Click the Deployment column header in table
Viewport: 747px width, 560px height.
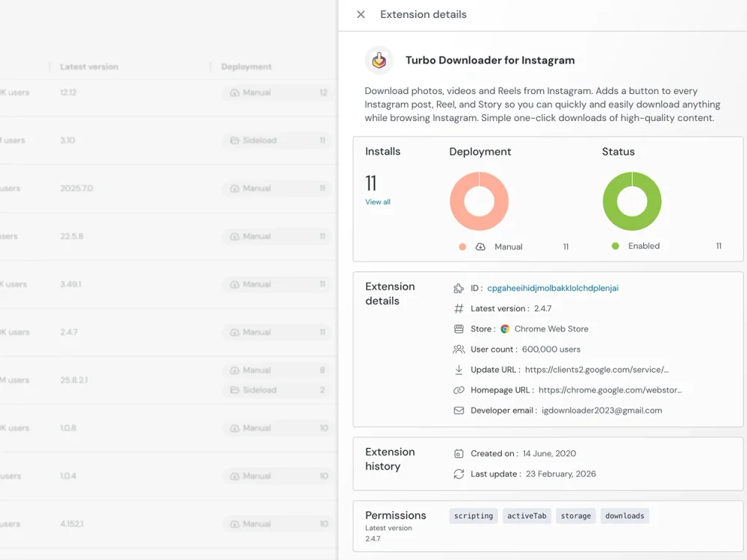click(247, 66)
